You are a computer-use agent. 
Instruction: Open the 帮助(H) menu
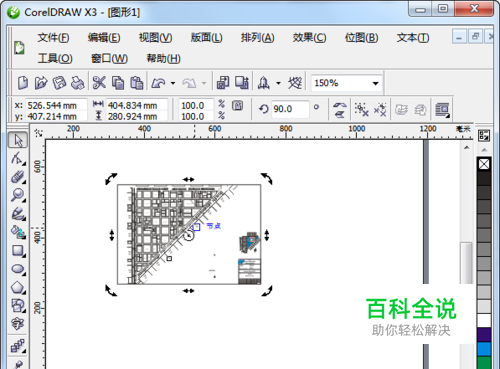163,59
